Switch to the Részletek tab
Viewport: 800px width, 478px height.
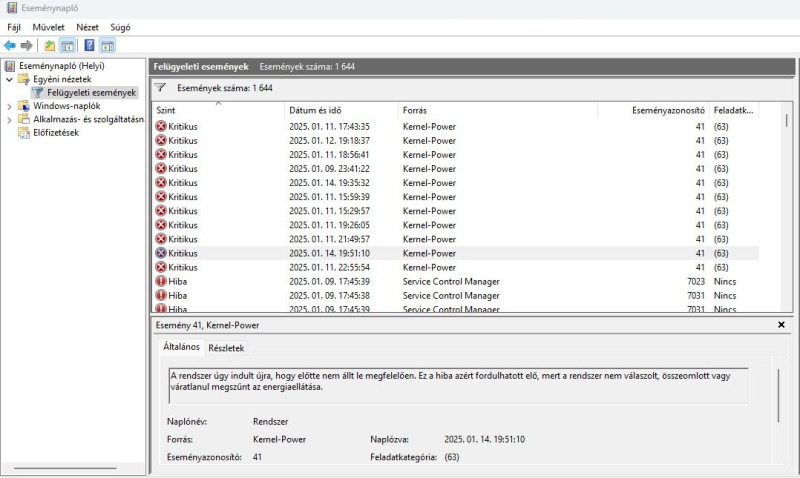coord(226,348)
